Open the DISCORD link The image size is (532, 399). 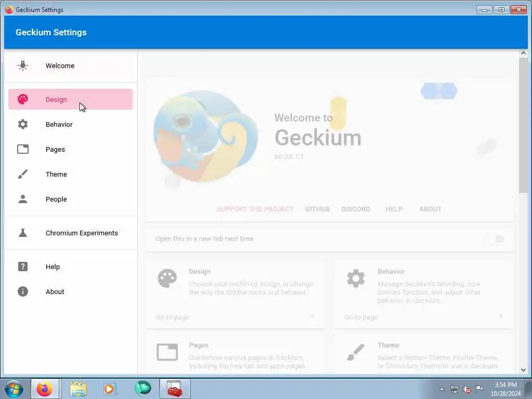pyautogui.click(x=355, y=209)
